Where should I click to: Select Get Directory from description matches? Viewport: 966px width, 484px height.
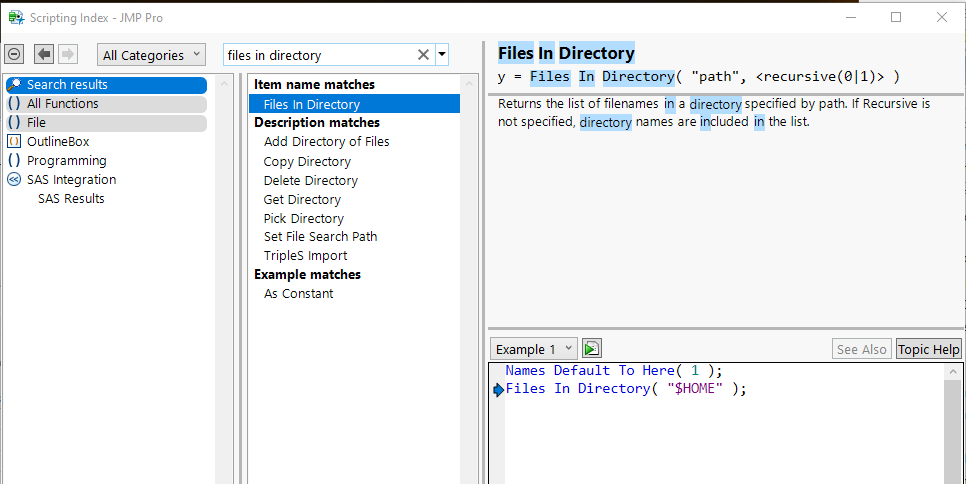(x=303, y=199)
